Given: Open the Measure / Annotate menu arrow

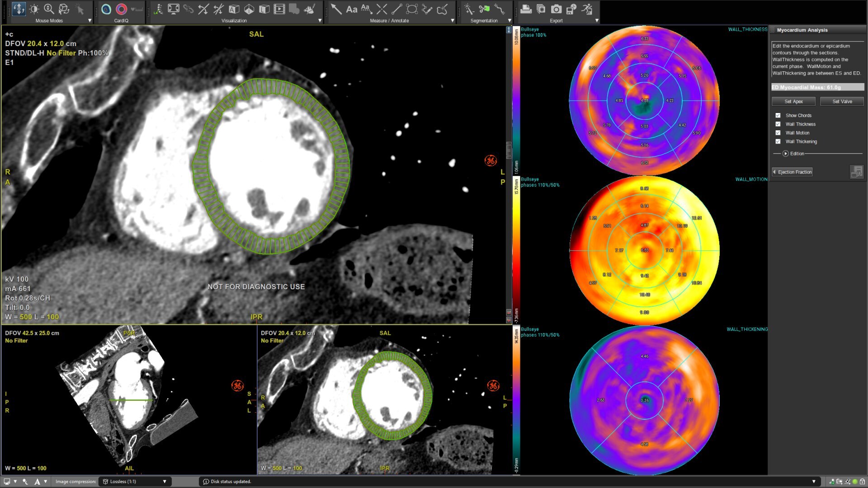Looking at the screenshot, I should [x=453, y=20].
